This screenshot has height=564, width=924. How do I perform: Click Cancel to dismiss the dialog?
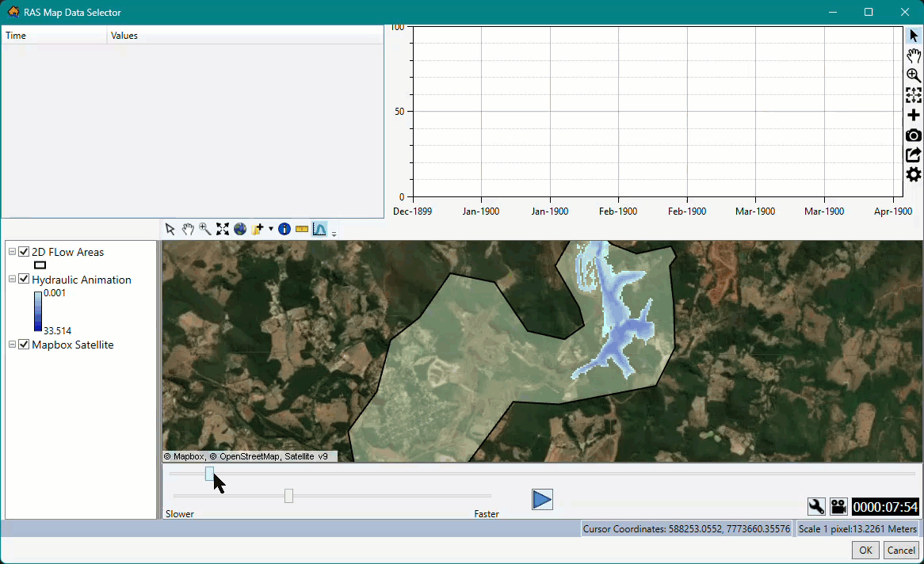point(901,550)
